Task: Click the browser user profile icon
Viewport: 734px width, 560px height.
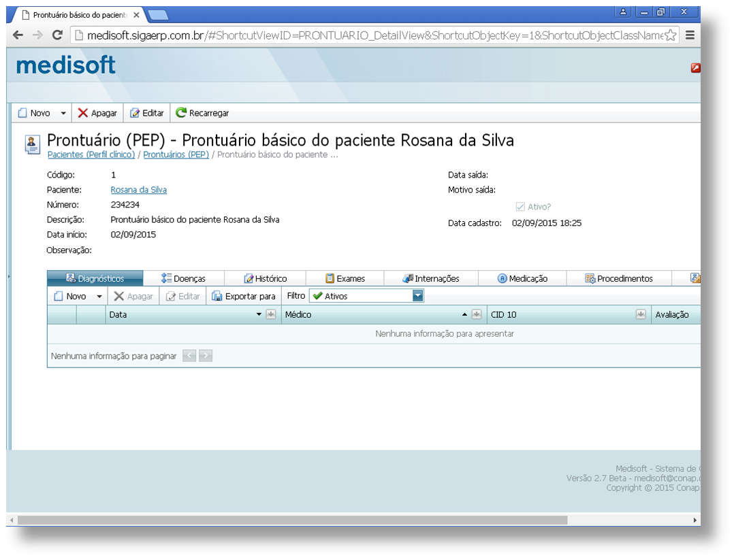Action: (623, 12)
